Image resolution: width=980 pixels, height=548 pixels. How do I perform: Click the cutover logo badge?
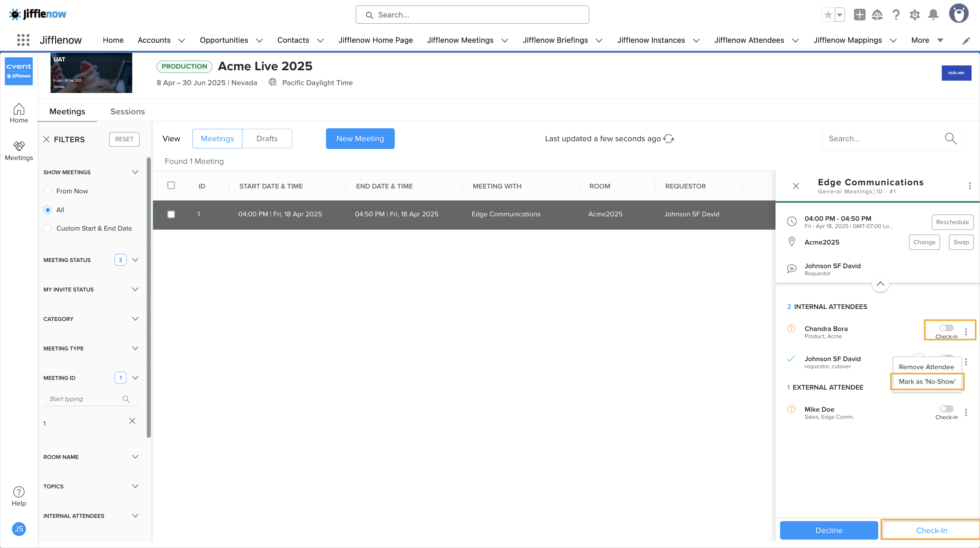coord(956,73)
